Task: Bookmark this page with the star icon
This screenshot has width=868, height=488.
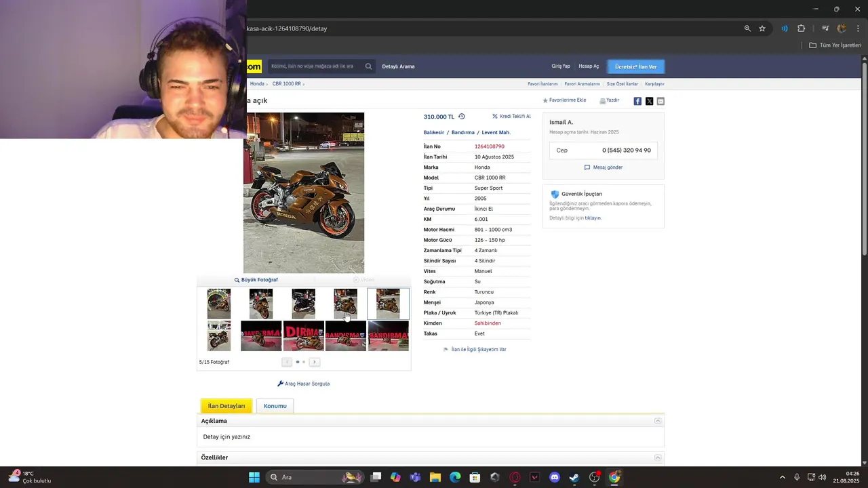Action: click(762, 28)
